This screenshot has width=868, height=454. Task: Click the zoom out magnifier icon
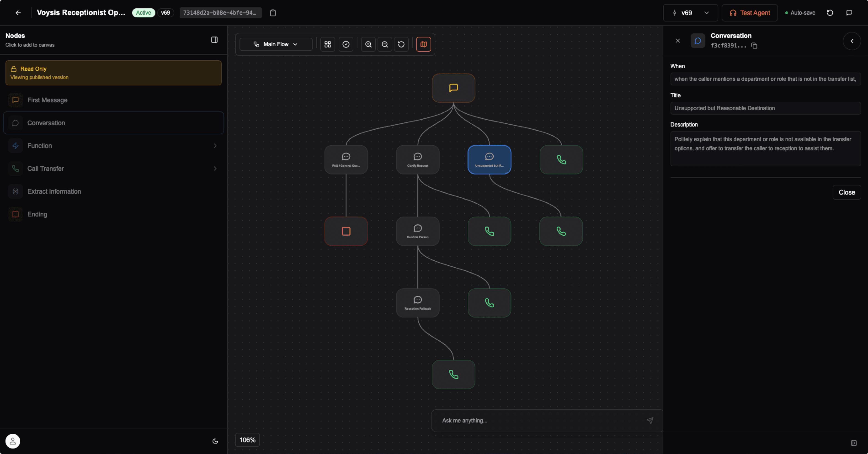385,44
